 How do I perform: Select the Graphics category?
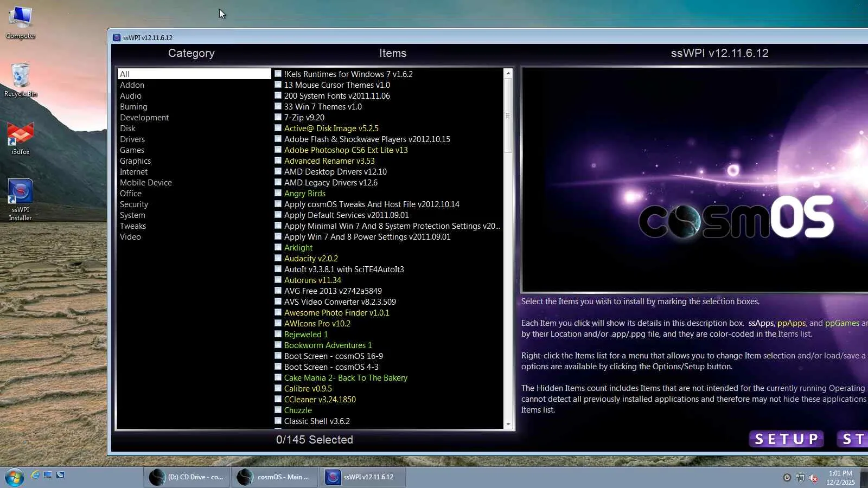[x=194, y=160]
